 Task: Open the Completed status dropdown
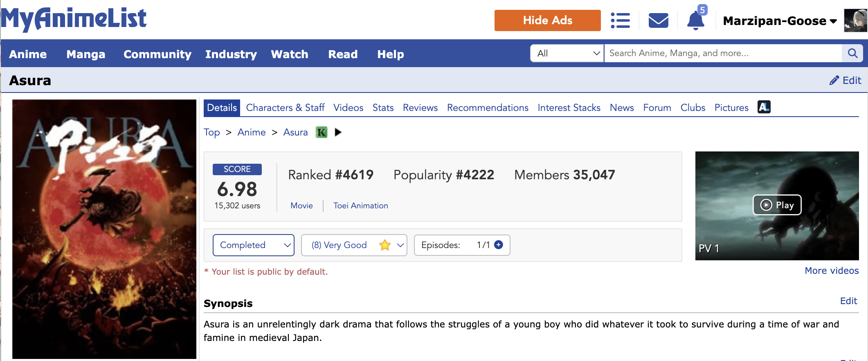(x=254, y=245)
